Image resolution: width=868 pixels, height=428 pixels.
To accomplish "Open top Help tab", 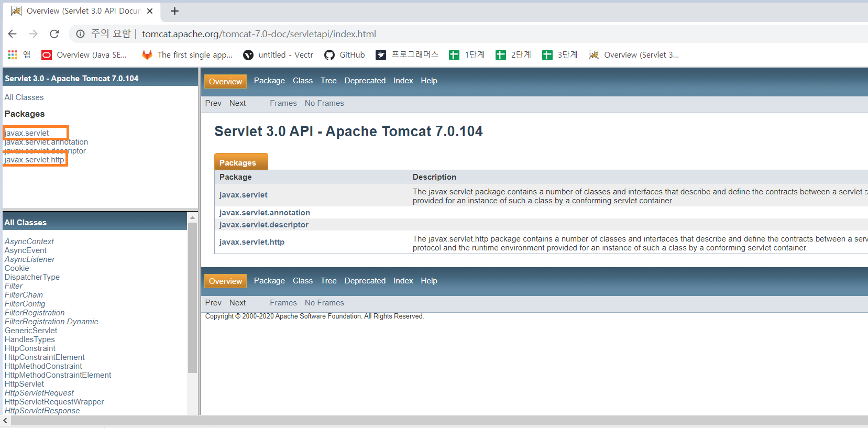I will click(x=429, y=81).
